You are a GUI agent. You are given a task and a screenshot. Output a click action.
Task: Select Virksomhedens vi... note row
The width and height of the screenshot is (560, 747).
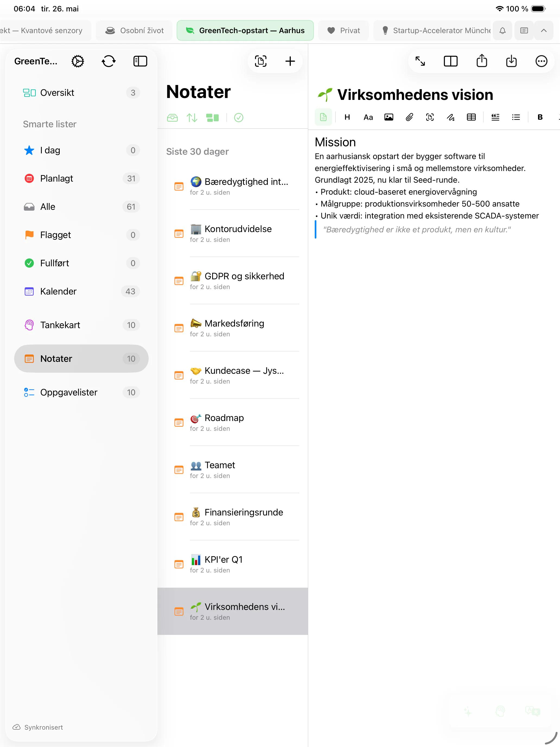click(233, 611)
